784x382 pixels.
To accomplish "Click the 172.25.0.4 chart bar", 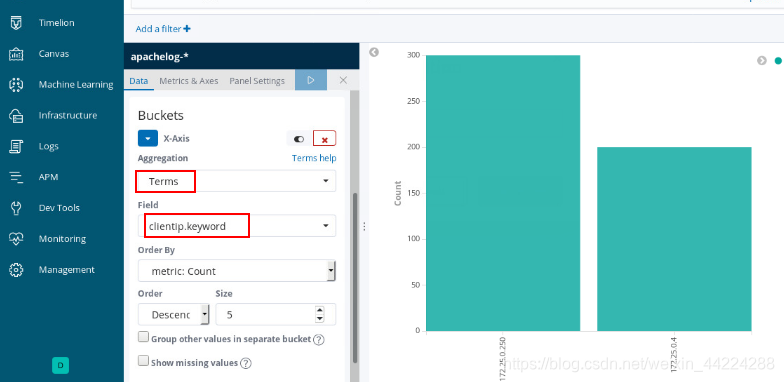I will (674, 239).
